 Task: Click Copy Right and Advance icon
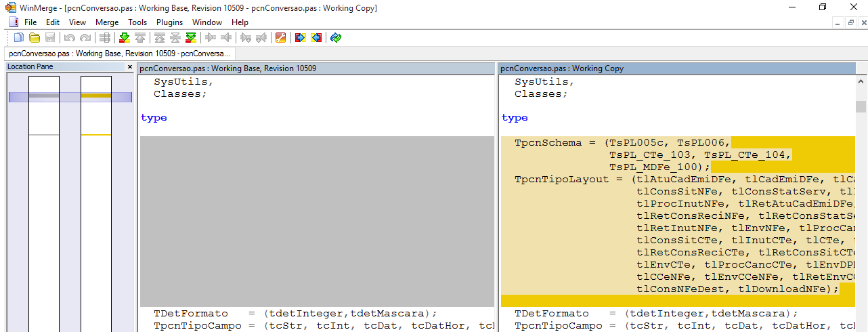click(245, 37)
